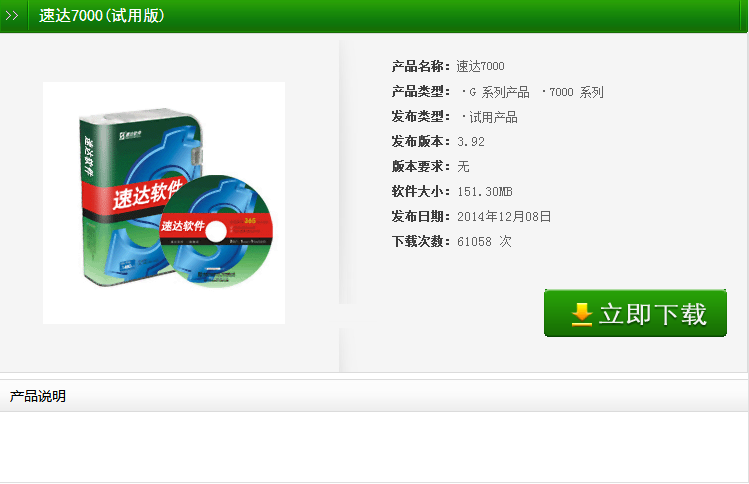Click the product name value 速达7000
The image size is (749, 484).
click(481, 66)
